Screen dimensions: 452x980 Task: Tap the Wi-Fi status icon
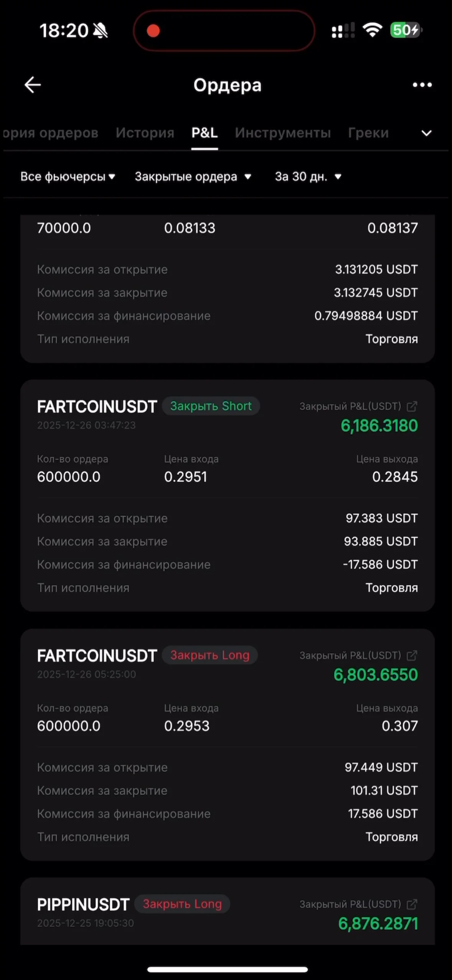click(x=372, y=30)
